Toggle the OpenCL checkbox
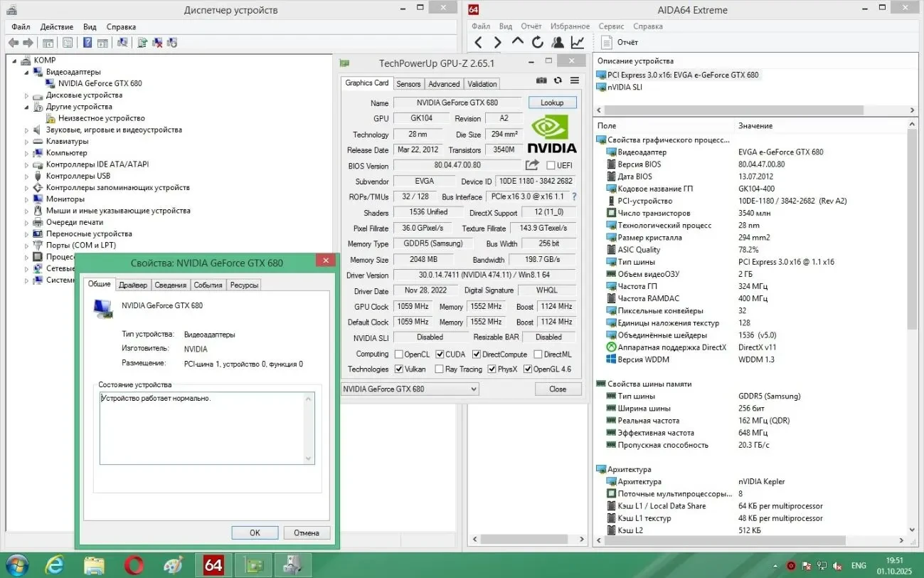The image size is (924, 578). coord(398,354)
